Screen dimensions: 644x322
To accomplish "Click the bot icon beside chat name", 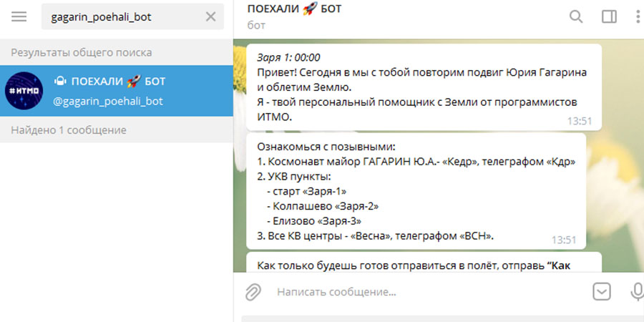I will click(x=60, y=81).
